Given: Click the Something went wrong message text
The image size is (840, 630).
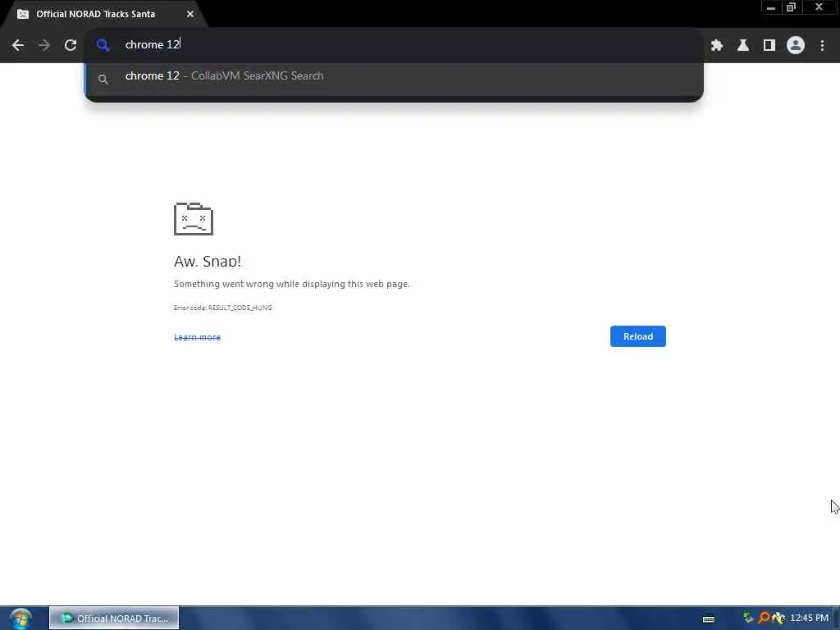Looking at the screenshot, I should pos(291,284).
